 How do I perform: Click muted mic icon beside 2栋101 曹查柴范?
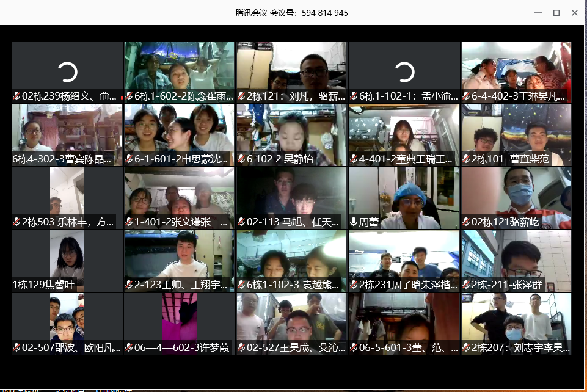467,159
